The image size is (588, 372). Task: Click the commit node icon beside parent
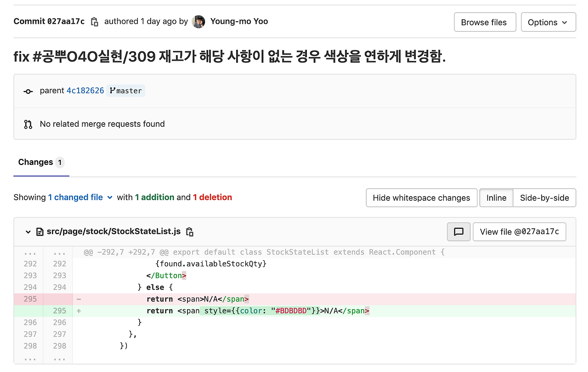pos(28,91)
